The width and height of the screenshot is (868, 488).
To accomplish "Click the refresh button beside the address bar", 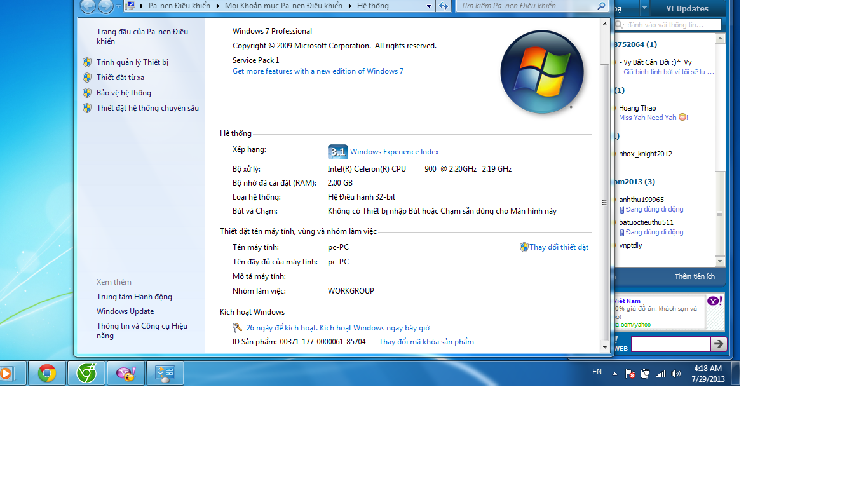I will click(x=443, y=6).
